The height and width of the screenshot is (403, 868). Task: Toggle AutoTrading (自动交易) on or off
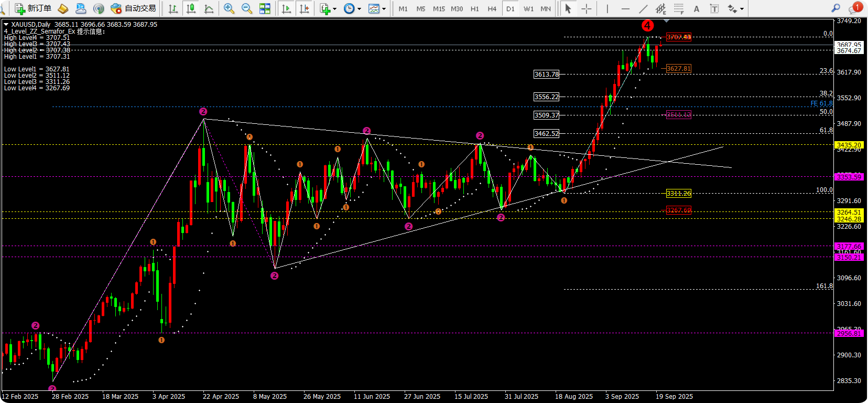pyautogui.click(x=134, y=8)
